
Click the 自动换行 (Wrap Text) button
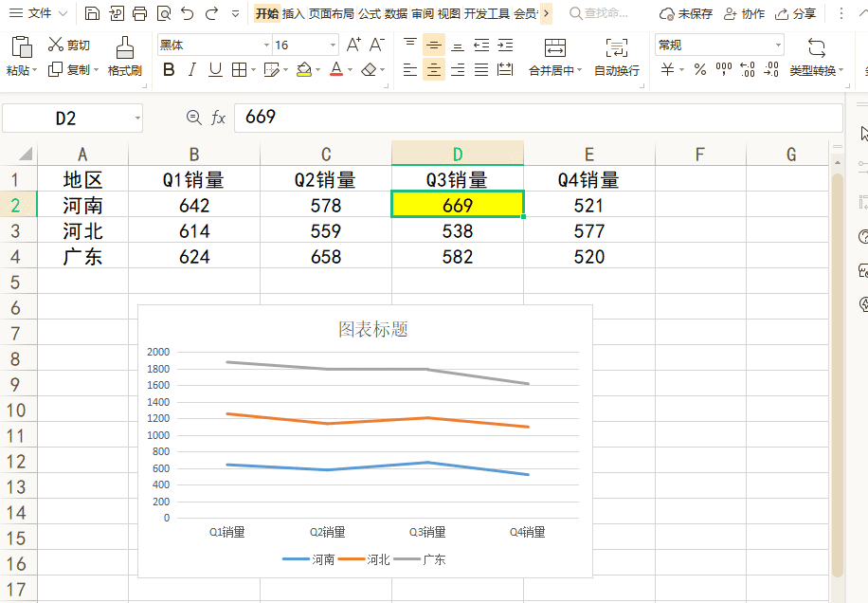coord(616,56)
